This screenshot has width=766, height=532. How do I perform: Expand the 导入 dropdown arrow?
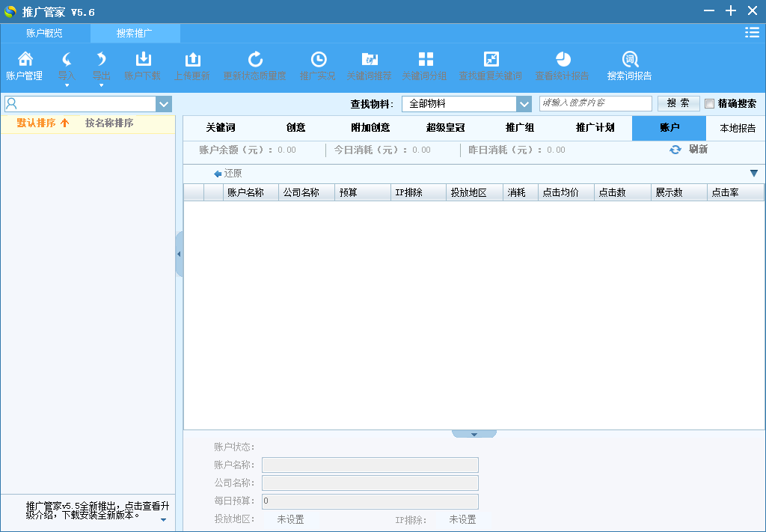pyautogui.click(x=67, y=85)
